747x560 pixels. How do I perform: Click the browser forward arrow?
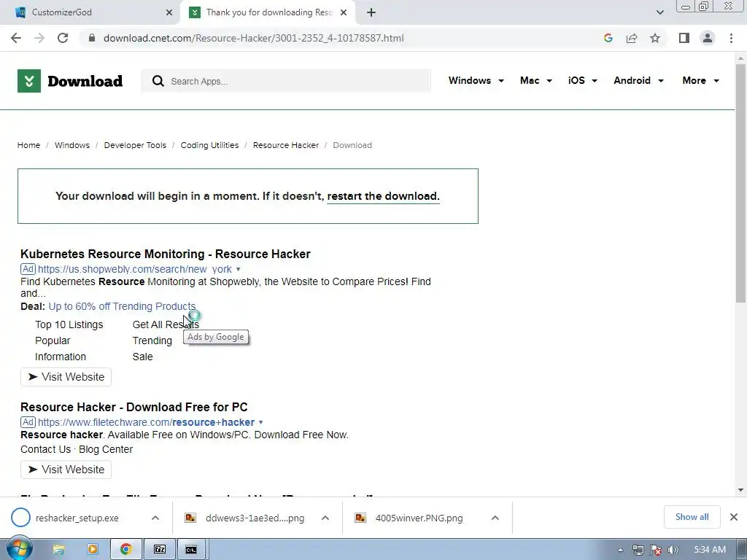pyautogui.click(x=39, y=38)
